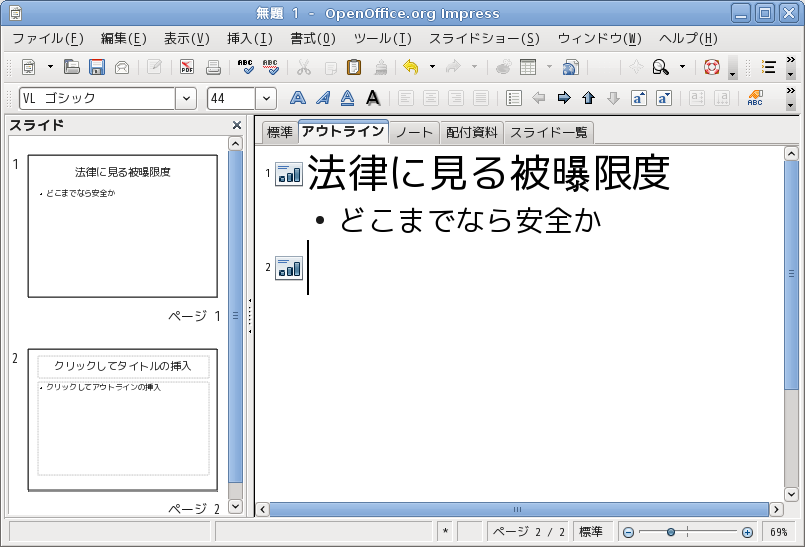The image size is (805, 547).
Task: Click the character highlighting ABC icon
Action: click(x=755, y=98)
